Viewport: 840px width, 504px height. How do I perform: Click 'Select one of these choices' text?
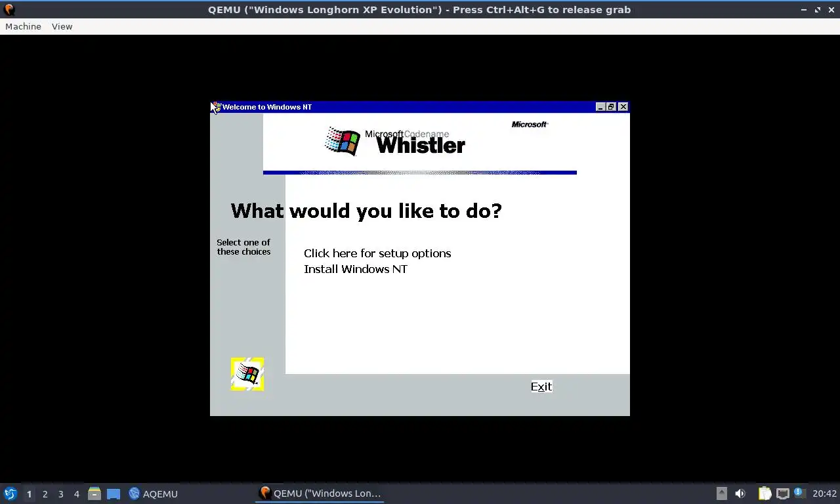click(x=243, y=247)
